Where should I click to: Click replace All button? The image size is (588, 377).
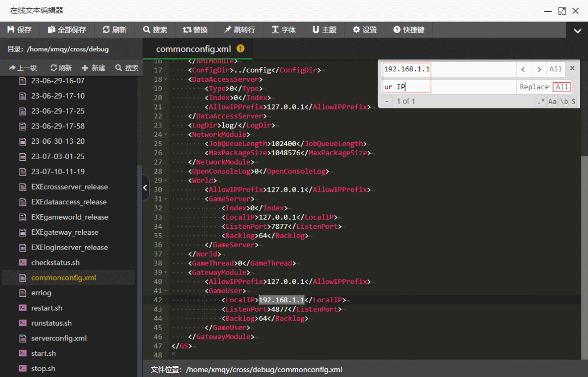coord(561,87)
